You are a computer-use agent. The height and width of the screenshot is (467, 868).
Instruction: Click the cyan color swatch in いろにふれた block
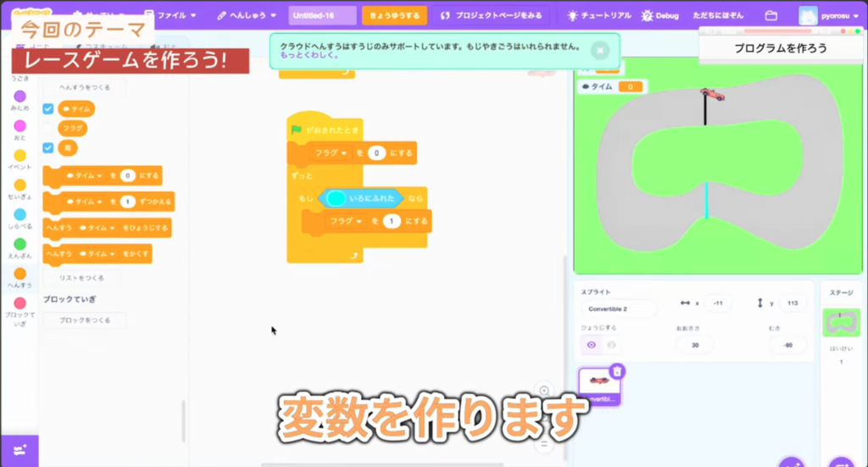[x=336, y=198]
